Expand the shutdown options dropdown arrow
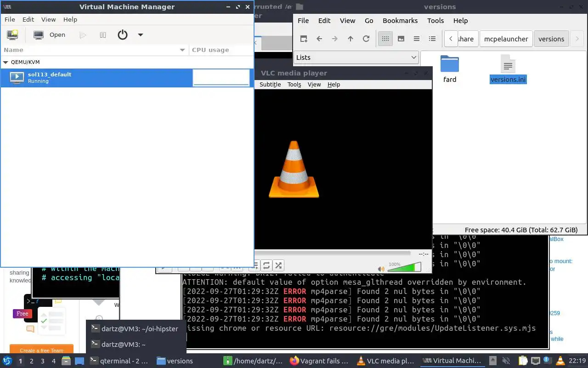Viewport: 588px width, 368px height. (x=141, y=35)
